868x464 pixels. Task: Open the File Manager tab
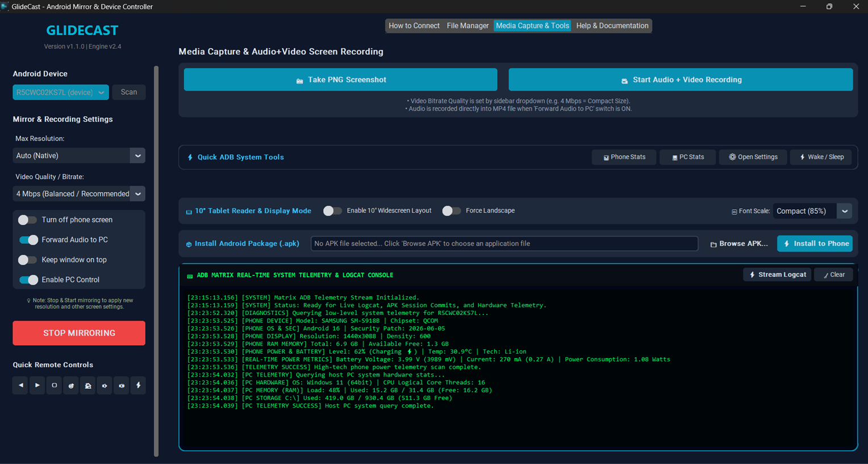[468, 26]
